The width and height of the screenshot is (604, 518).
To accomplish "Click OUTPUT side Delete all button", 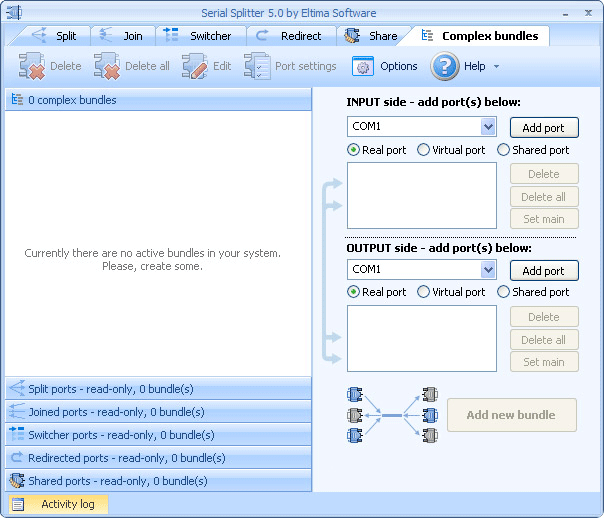I will (544, 340).
